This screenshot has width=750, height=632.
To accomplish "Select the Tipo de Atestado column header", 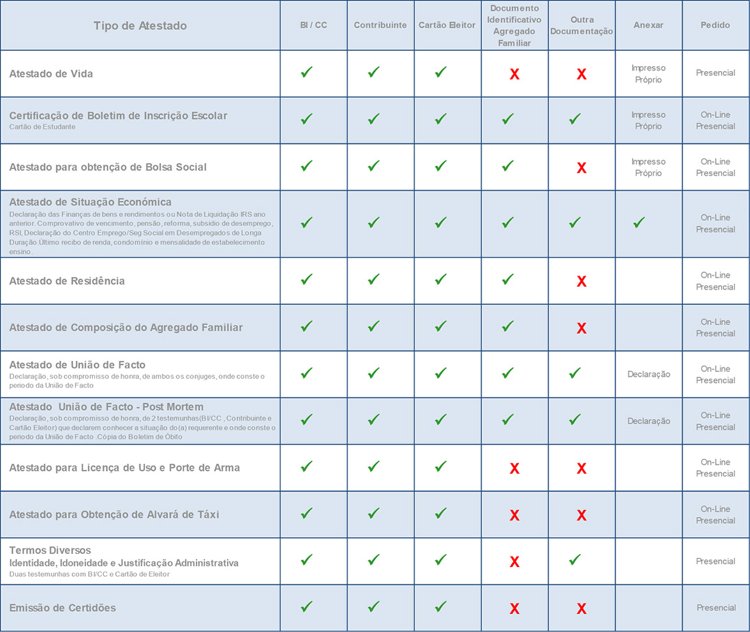I will 140,24.
